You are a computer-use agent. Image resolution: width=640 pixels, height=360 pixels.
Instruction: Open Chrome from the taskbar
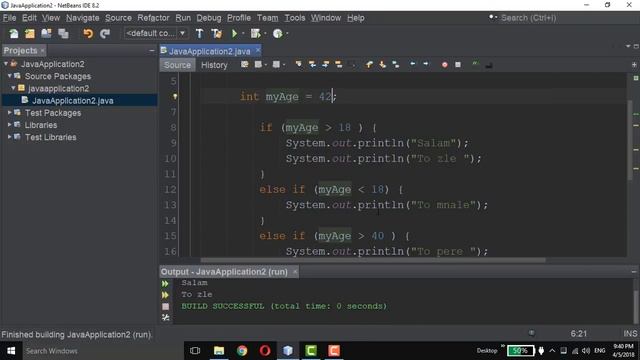(242, 351)
